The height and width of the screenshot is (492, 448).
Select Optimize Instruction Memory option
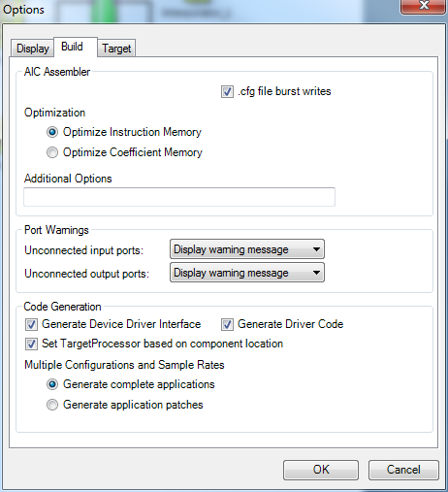pyautogui.click(x=52, y=132)
